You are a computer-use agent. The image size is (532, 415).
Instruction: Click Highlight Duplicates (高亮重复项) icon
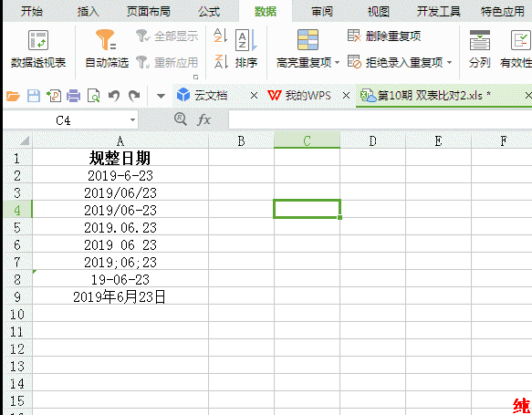308,39
